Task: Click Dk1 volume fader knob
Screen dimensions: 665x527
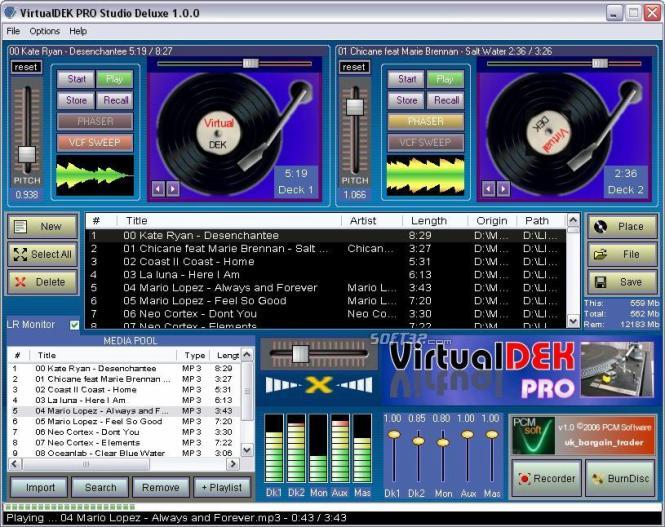Action: click(394, 435)
